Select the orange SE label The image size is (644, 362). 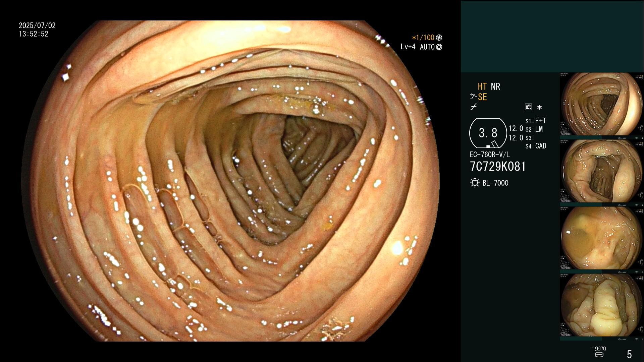[482, 97]
